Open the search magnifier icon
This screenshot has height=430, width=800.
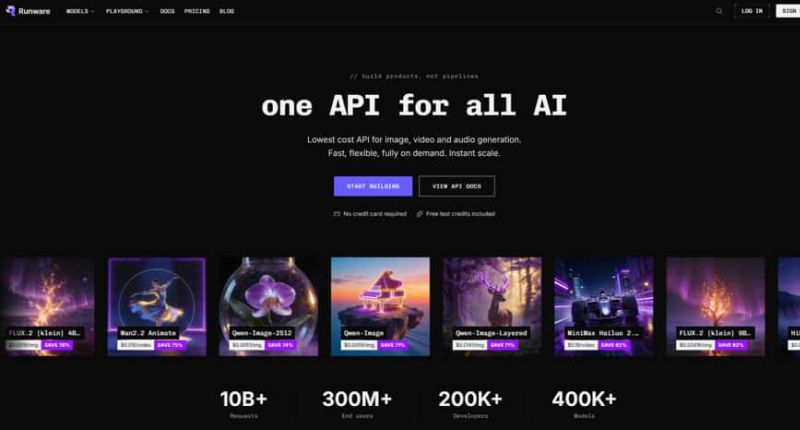click(719, 11)
